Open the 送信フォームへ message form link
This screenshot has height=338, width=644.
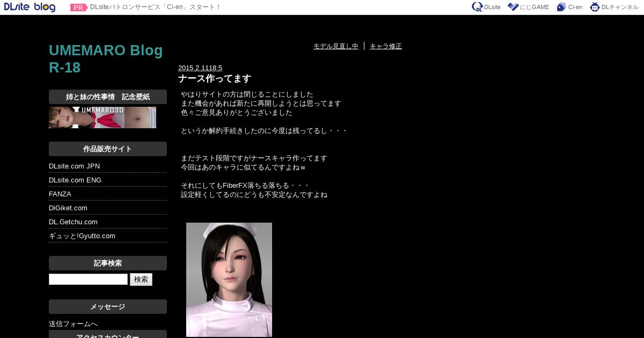pyautogui.click(x=73, y=324)
